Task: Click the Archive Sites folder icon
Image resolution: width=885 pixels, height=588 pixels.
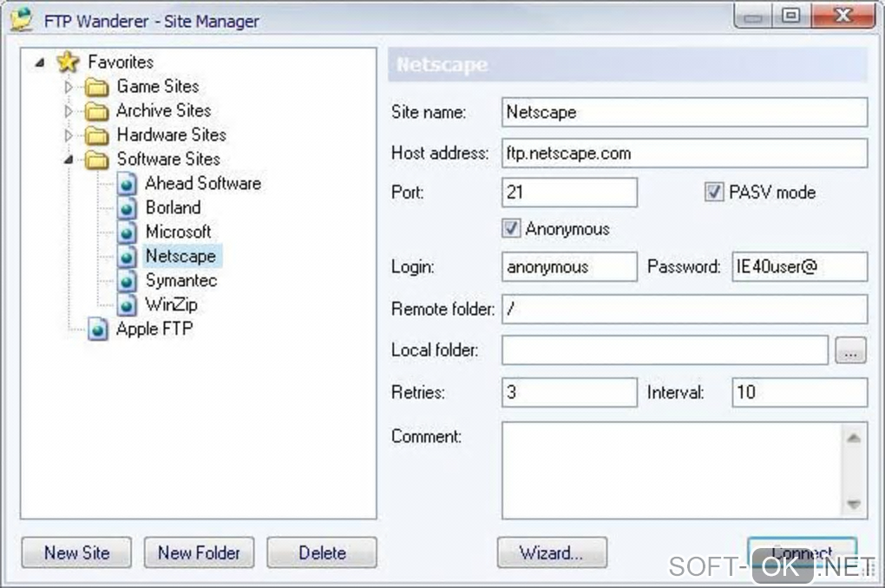Action: (96, 111)
